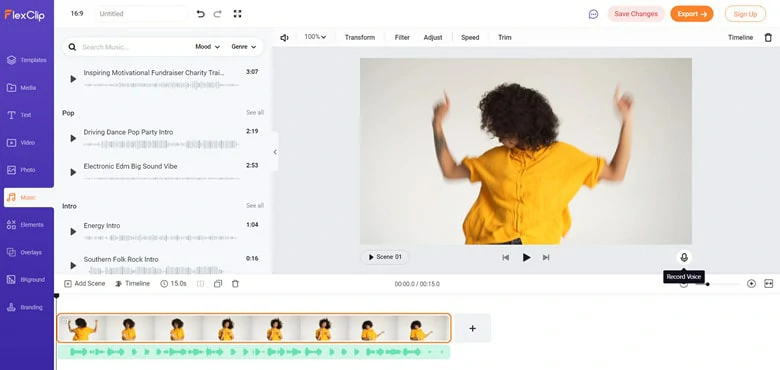780x370 pixels.
Task: Open the chat feedback icon
Action: (x=593, y=14)
